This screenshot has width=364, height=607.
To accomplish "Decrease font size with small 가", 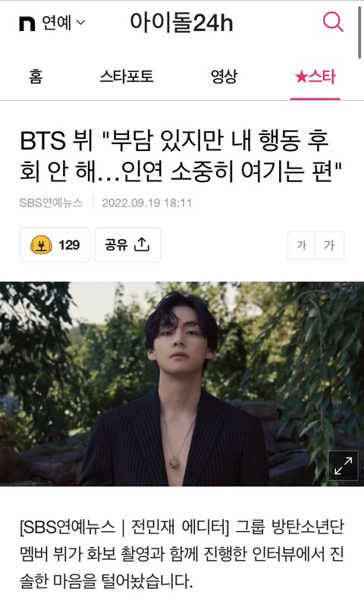I will click(x=301, y=245).
